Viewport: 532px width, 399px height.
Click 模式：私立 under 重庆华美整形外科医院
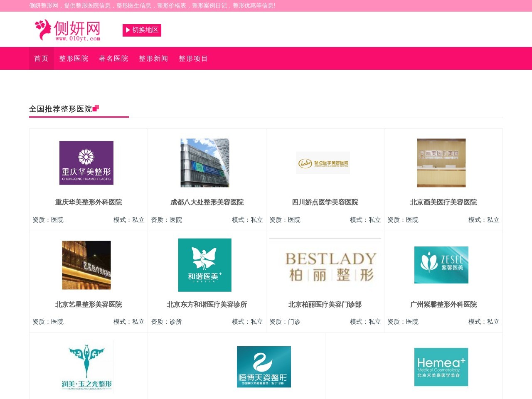click(x=129, y=220)
